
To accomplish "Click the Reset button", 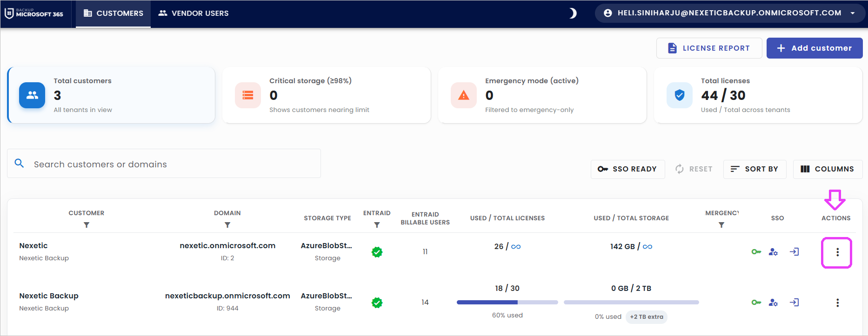I will [694, 169].
